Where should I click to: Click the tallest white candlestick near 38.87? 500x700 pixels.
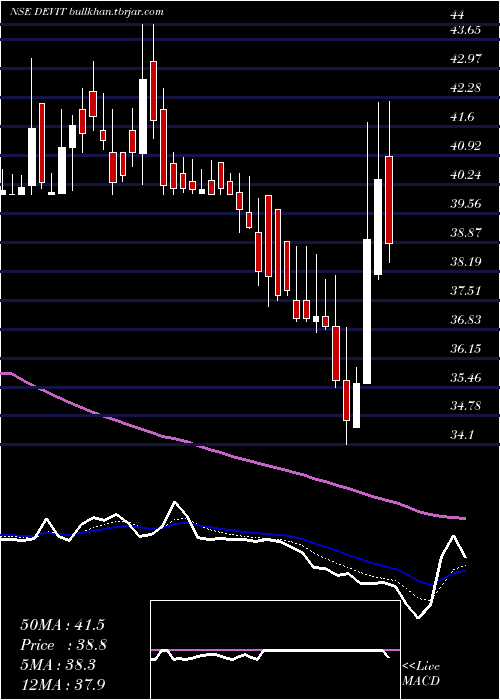(x=367, y=311)
